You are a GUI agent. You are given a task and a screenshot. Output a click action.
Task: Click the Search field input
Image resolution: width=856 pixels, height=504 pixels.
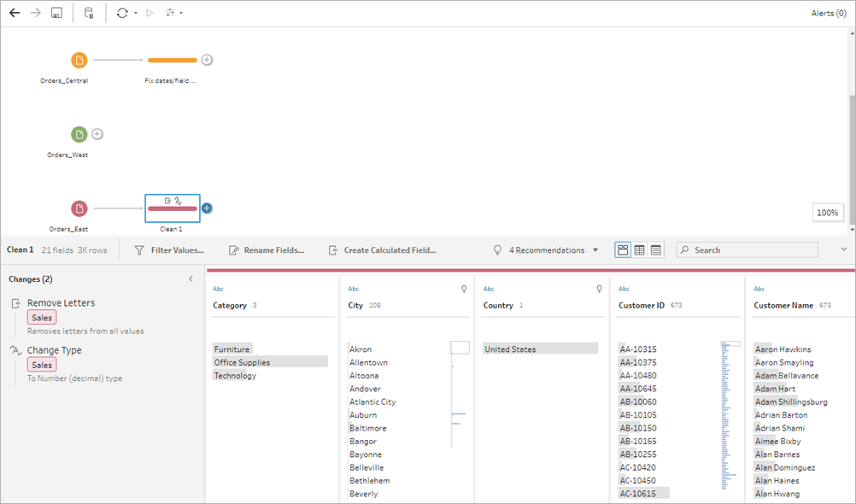[748, 250]
